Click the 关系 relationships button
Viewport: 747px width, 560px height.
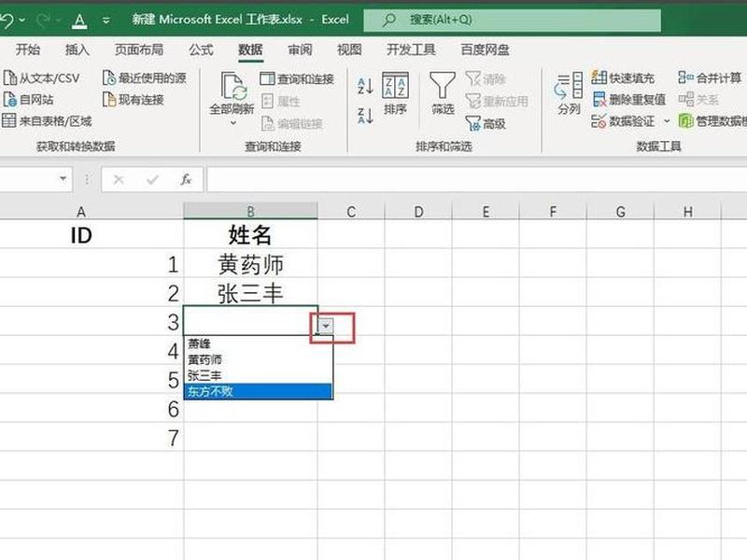[698, 100]
